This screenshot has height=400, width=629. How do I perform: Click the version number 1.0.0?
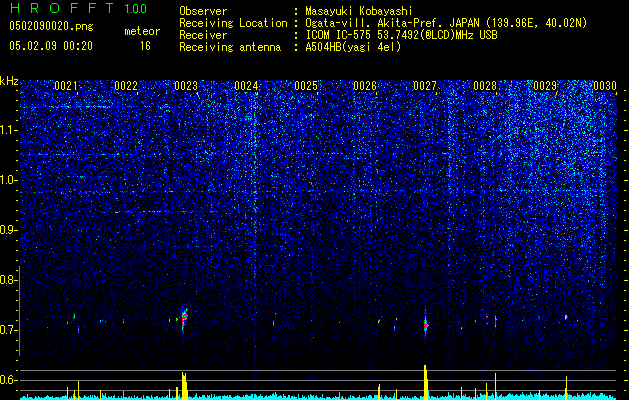coord(135,8)
